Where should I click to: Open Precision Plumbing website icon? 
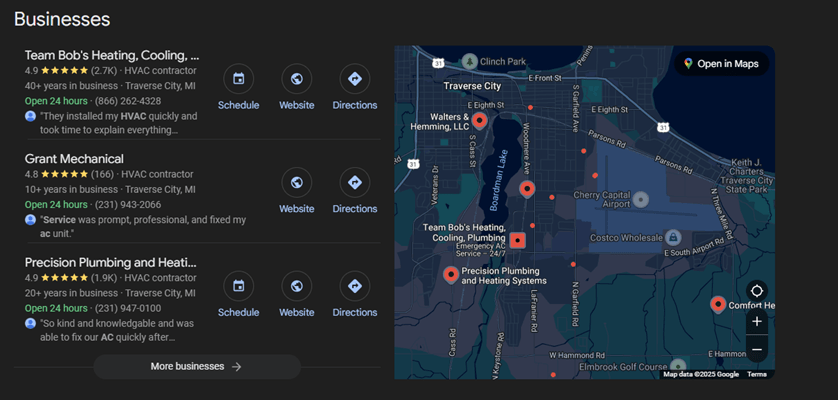point(297,286)
